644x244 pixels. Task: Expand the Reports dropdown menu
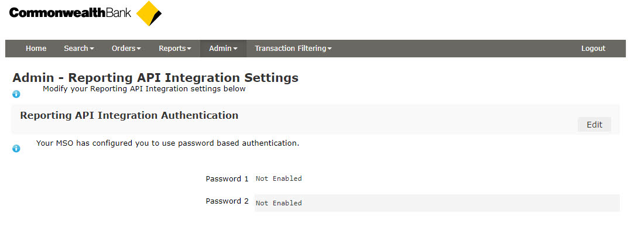174,49
